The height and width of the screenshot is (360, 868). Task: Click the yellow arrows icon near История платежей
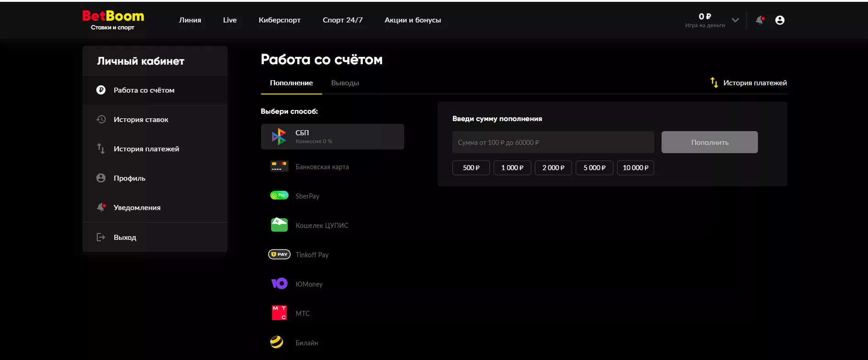point(714,83)
